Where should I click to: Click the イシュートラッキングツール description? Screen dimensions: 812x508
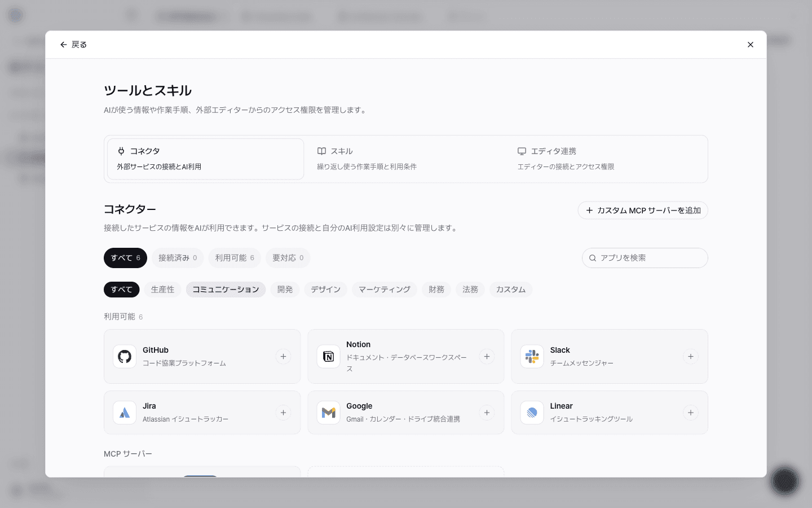pyautogui.click(x=592, y=419)
